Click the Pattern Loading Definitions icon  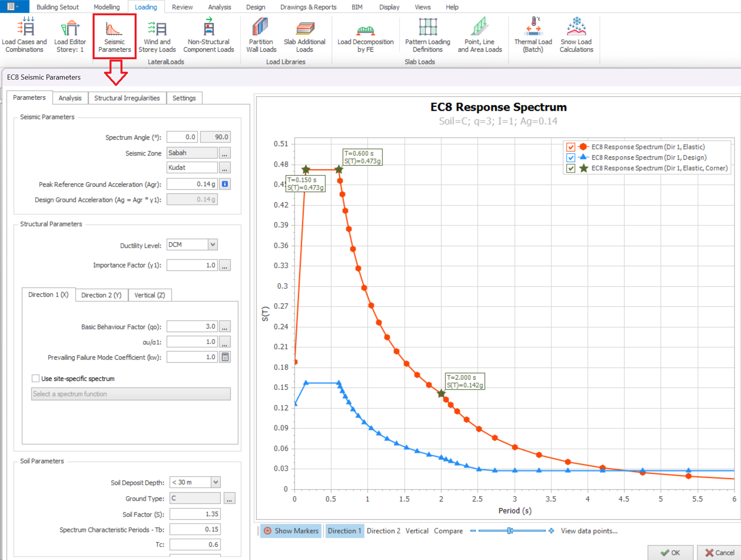tap(427, 35)
